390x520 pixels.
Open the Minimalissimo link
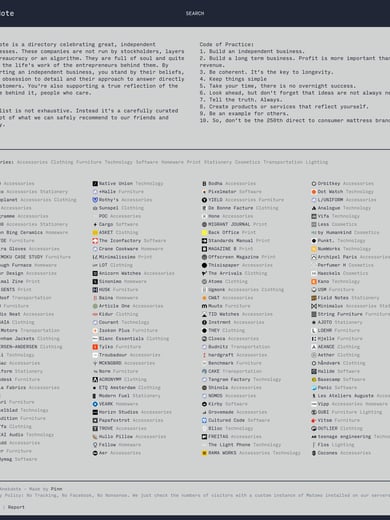coord(117,257)
